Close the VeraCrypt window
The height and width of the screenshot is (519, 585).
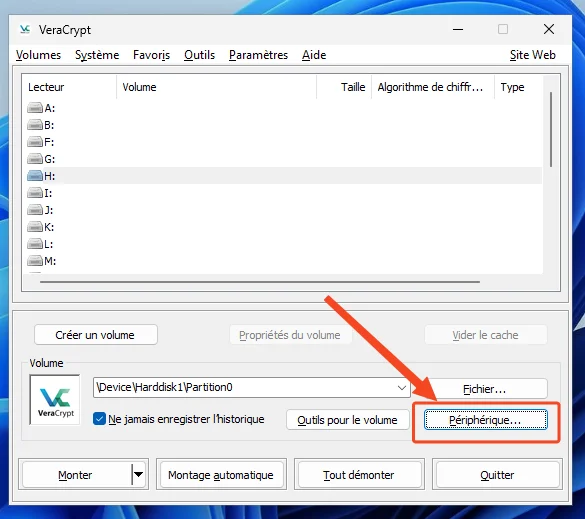(549, 29)
